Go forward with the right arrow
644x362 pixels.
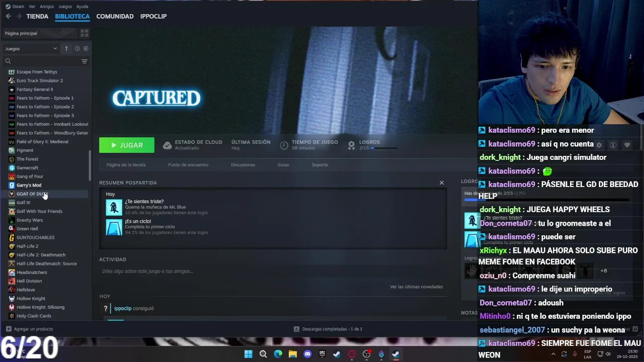tap(19, 16)
